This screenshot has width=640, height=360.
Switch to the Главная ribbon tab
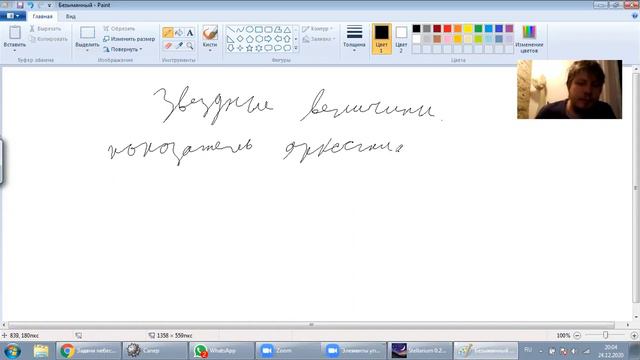[x=42, y=17]
